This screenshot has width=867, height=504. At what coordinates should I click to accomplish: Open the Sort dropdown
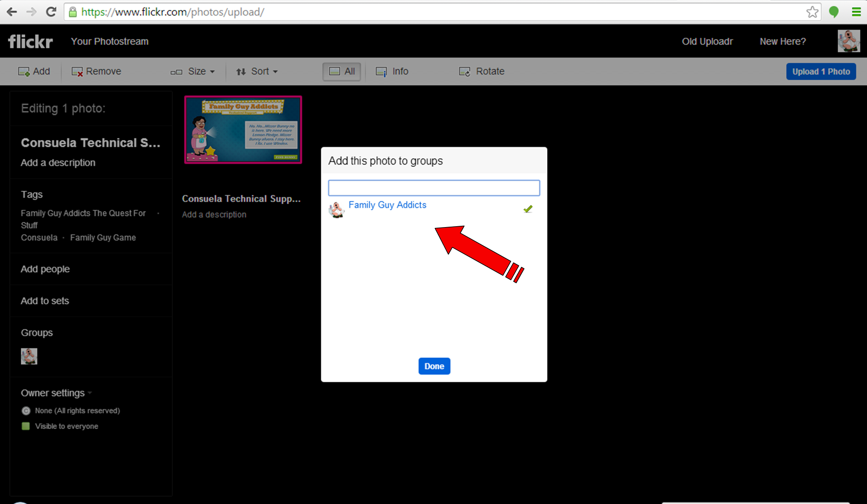pos(257,72)
